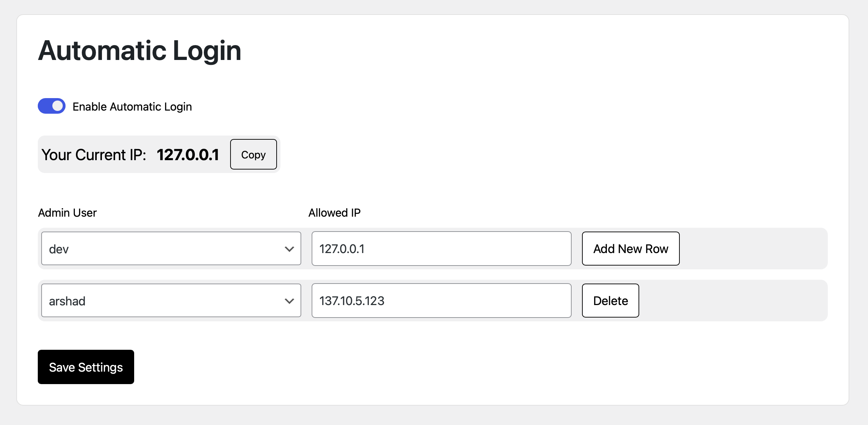Copy the current IP address
The image size is (868, 425).
point(253,155)
